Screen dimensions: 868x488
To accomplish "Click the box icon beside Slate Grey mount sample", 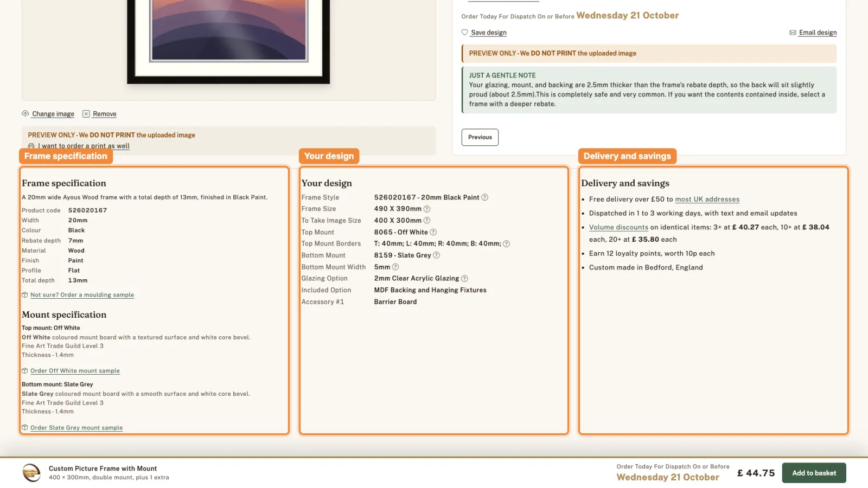I will coord(25,428).
